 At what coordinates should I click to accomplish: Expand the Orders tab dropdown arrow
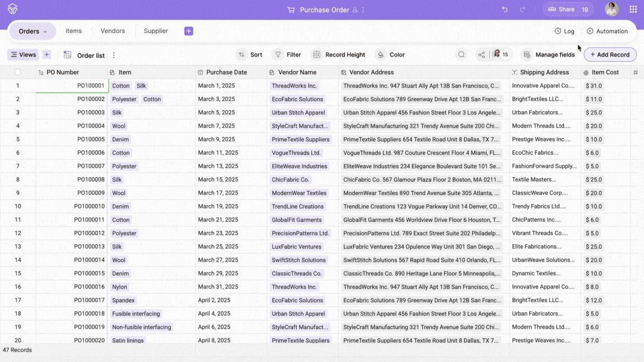coord(45,32)
